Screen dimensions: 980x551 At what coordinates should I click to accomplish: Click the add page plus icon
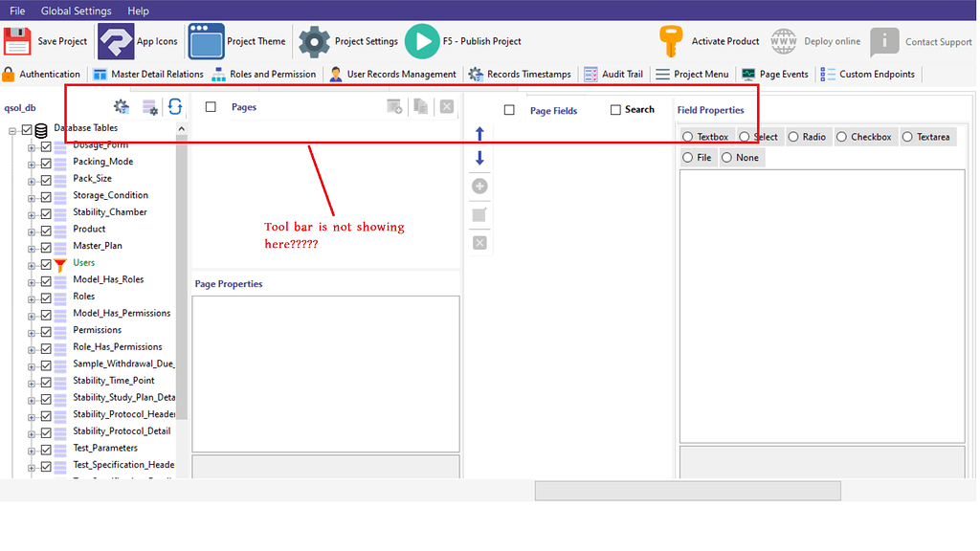click(479, 186)
